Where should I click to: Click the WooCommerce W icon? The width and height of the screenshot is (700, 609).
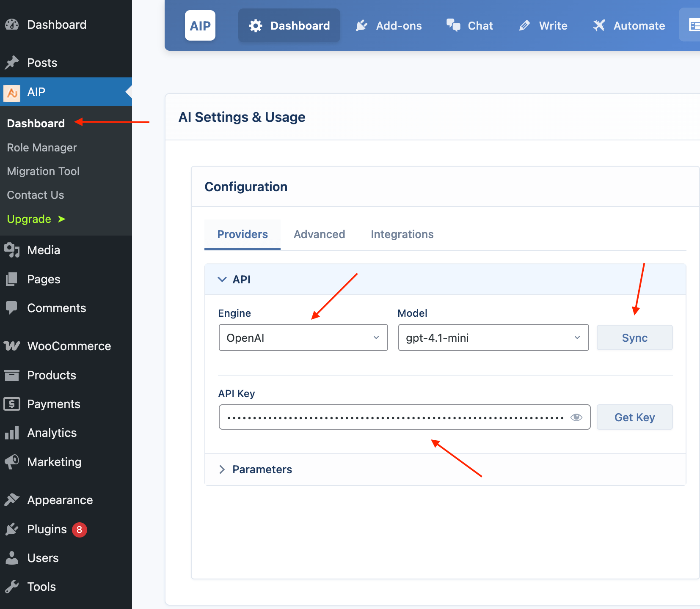click(x=12, y=346)
